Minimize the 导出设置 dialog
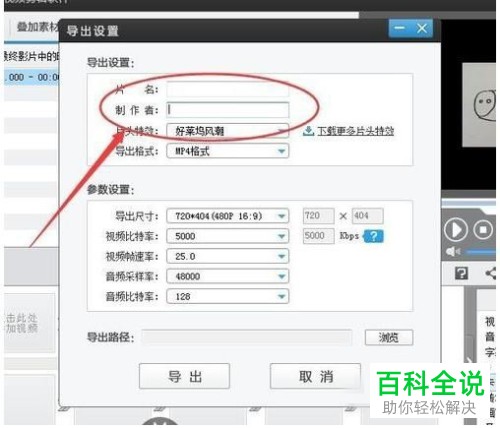The height and width of the screenshot is (428, 500). 400,28
